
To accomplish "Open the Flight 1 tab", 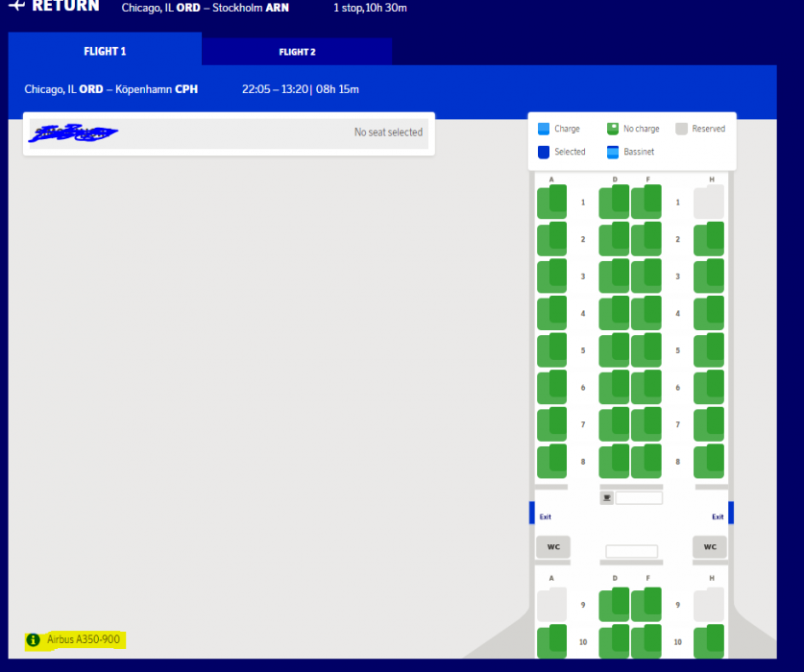I will click(x=105, y=51).
